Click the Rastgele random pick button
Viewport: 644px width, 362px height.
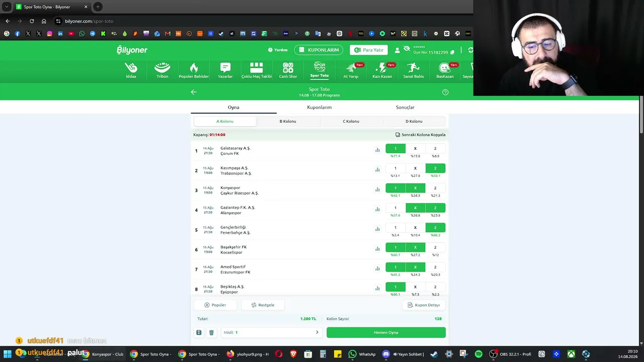(263, 305)
